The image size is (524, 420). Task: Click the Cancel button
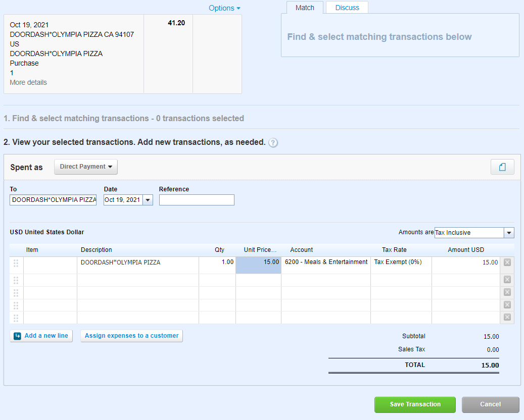point(490,404)
